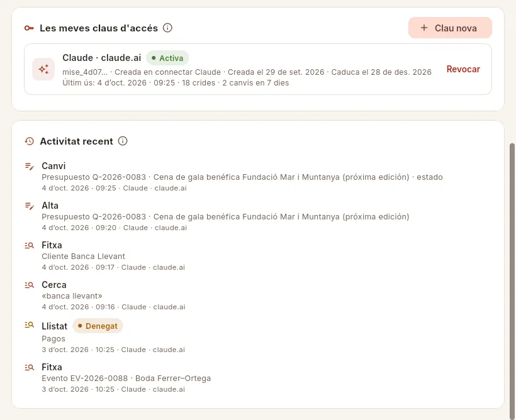The height and width of the screenshot is (420, 516).
Task: Click the plus icon in Clau nova button
Action: click(424, 28)
